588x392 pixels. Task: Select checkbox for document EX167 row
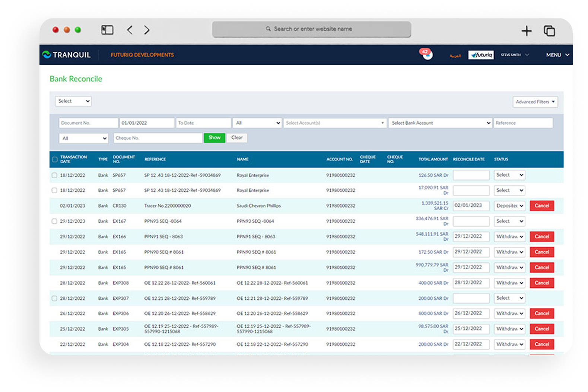click(x=54, y=222)
